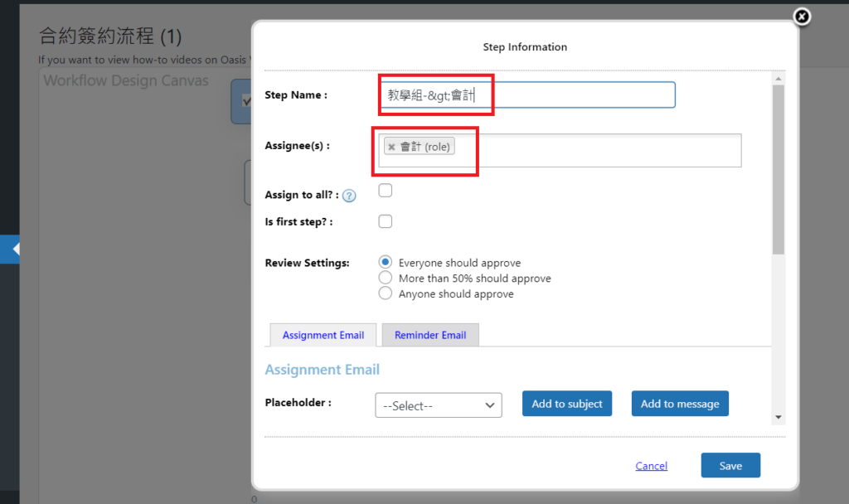Click the Cancel link

tap(651, 466)
